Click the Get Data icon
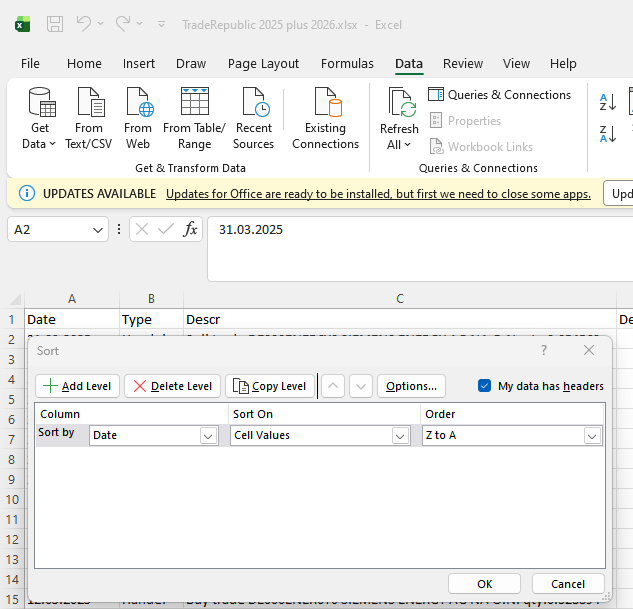The height and width of the screenshot is (609, 633). click(x=40, y=105)
